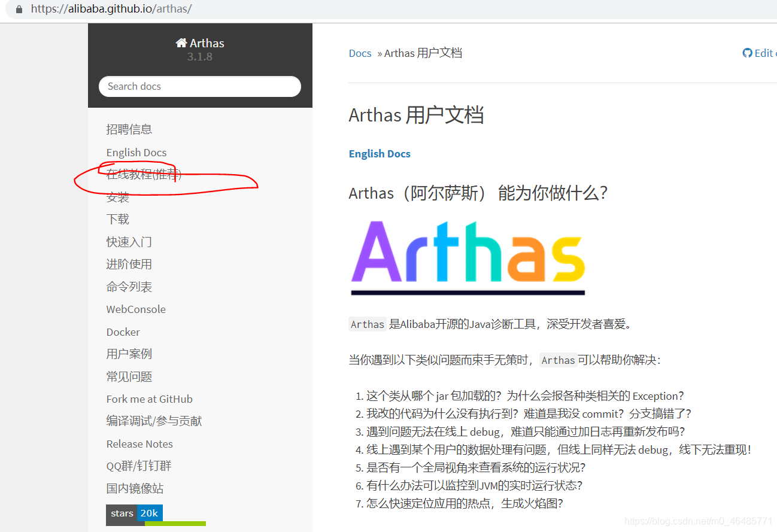Click list item 6 about 监控JVM
Viewport: 777px width, 532px height.
(474, 485)
